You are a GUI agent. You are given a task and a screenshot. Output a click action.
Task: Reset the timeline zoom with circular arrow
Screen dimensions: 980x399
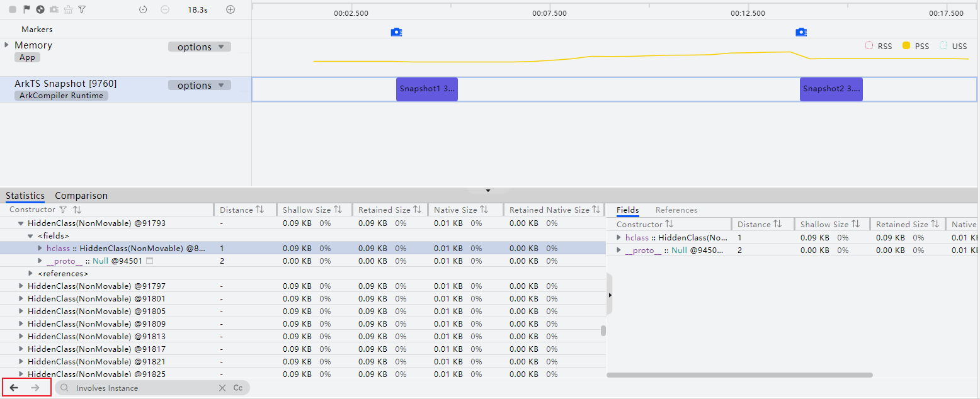(x=143, y=9)
